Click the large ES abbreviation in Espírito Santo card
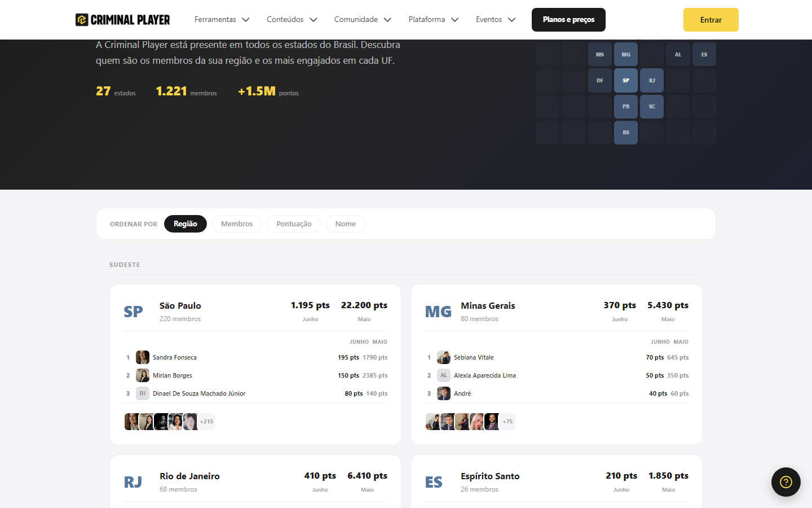 [434, 482]
